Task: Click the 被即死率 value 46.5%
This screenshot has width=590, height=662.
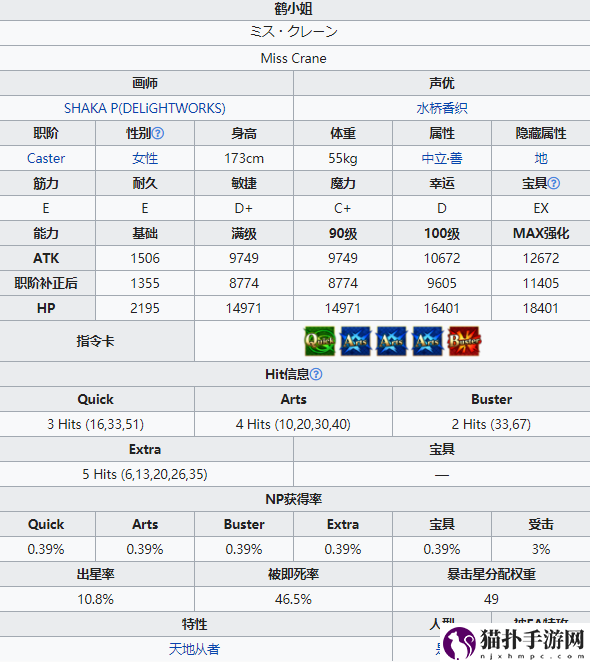Action: 294,599
